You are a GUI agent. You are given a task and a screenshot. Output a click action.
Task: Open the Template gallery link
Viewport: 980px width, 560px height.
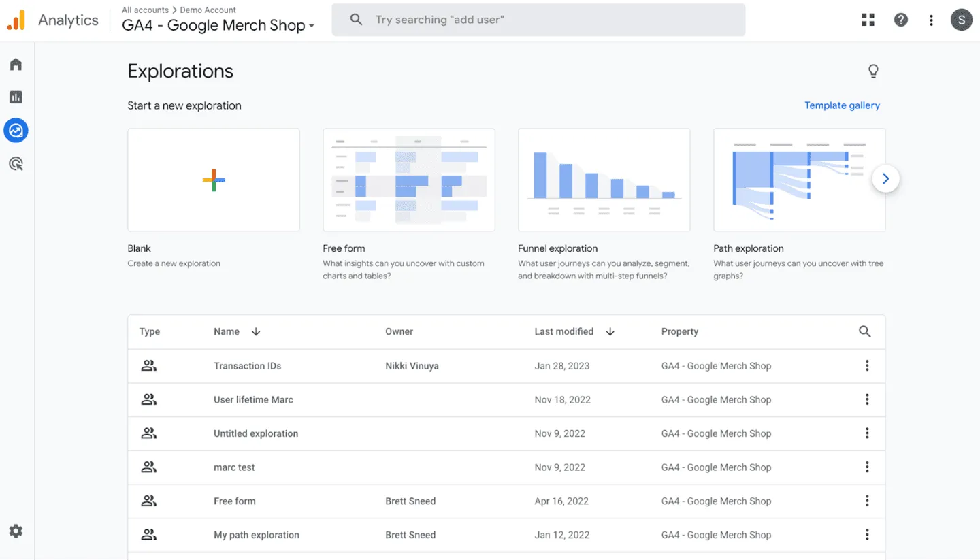(842, 105)
